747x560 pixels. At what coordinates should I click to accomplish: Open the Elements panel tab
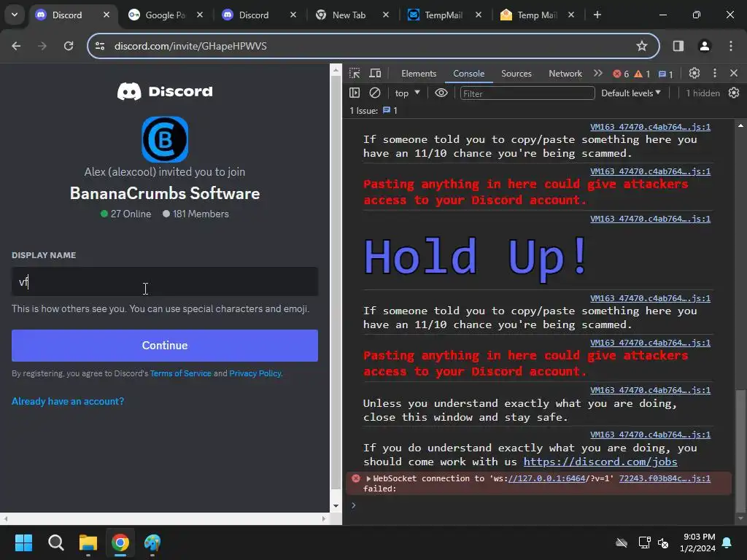(419, 74)
